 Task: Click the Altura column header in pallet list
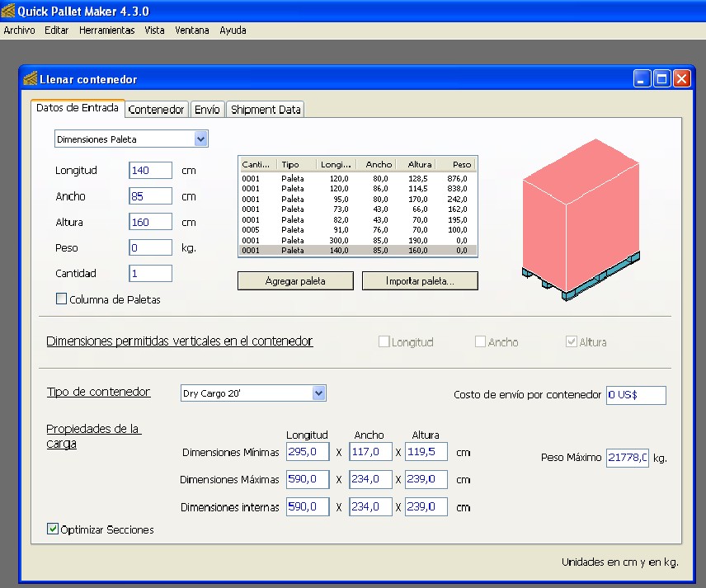pyautogui.click(x=415, y=164)
